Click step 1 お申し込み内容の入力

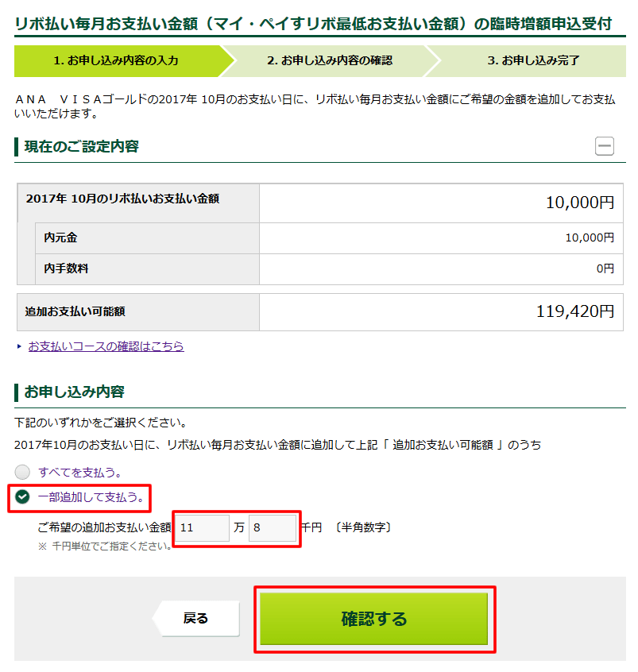[x=116, y=60]
